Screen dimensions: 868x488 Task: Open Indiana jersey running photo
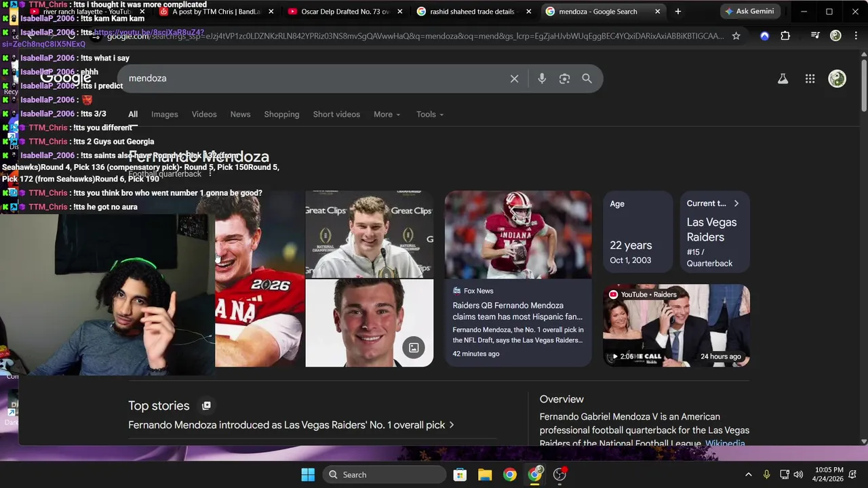click(x=518, y=235)
